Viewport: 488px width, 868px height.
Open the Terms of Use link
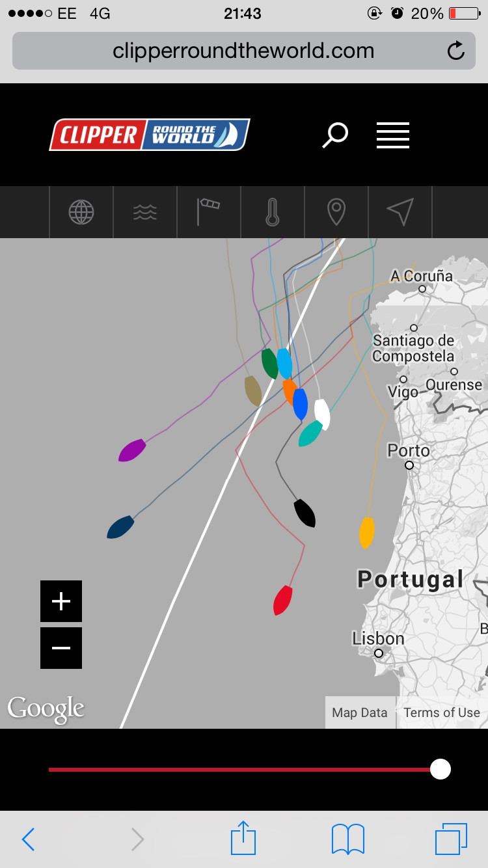(441, 712)
